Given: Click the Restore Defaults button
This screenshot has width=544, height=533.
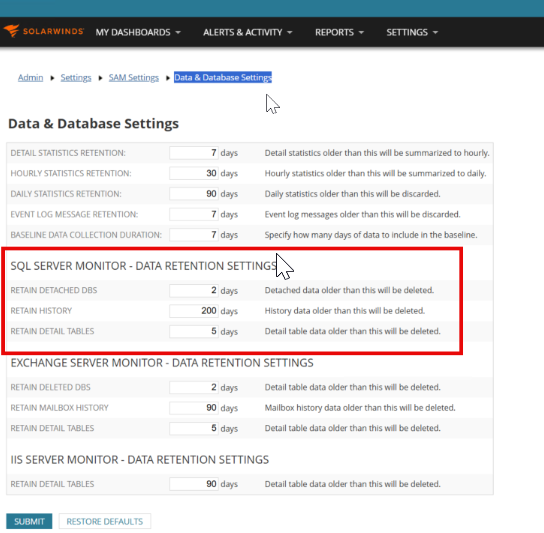Looking at the screenshot, I should (105, 521).
